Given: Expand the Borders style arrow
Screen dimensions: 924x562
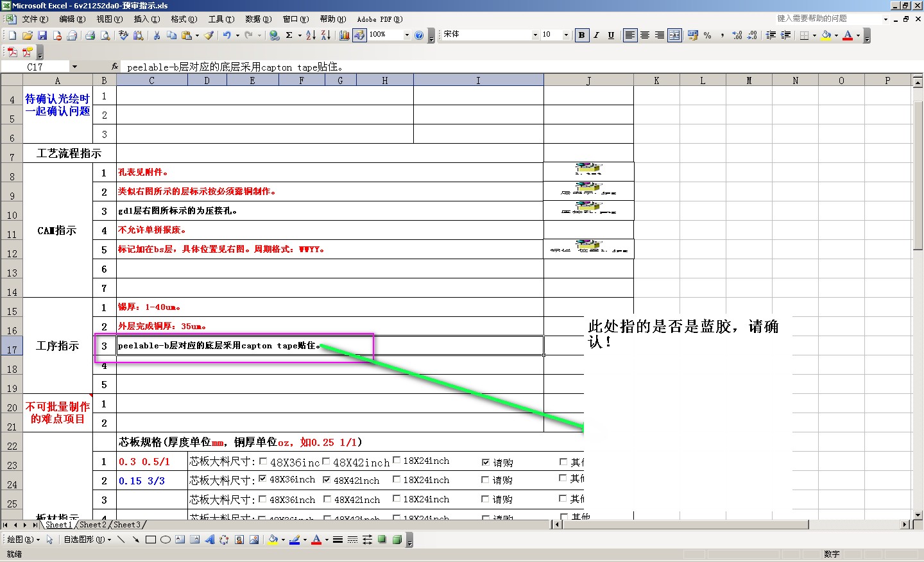Looking at the screenshot, I should [x=814, y=35].
